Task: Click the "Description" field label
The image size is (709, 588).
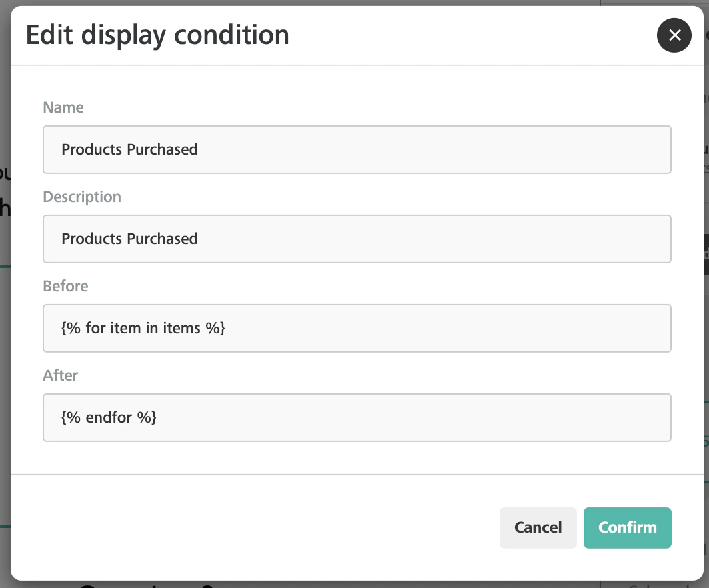Action: point(82,197)
